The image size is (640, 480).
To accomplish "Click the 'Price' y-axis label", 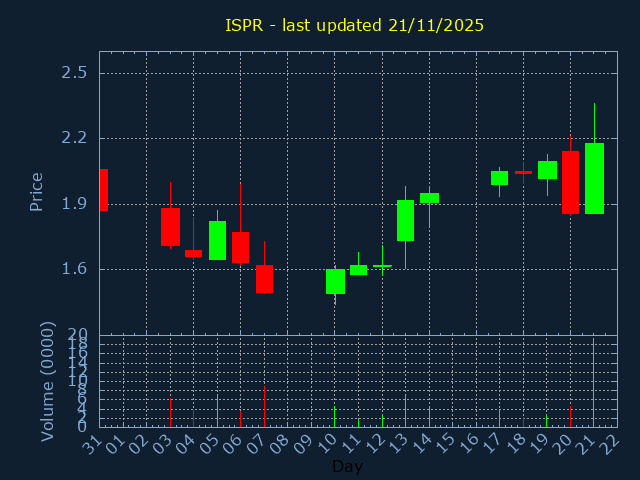I will pyautogui.click(x=37, y=191).
